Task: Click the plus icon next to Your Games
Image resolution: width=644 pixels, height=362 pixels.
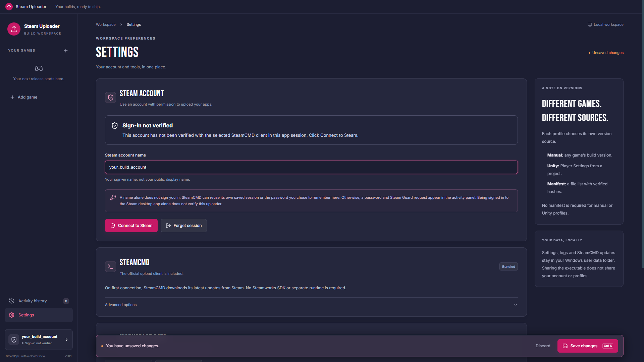Action: coord(66,51)
